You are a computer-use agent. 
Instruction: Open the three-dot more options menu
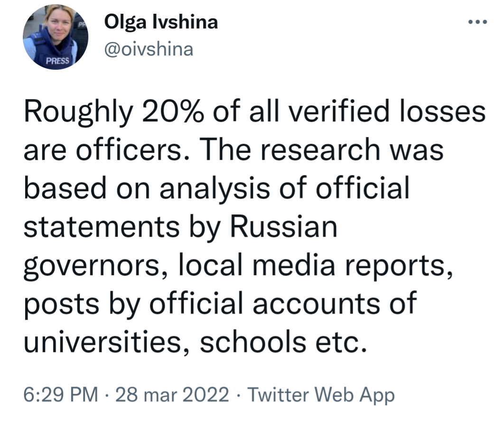[477, 22]
